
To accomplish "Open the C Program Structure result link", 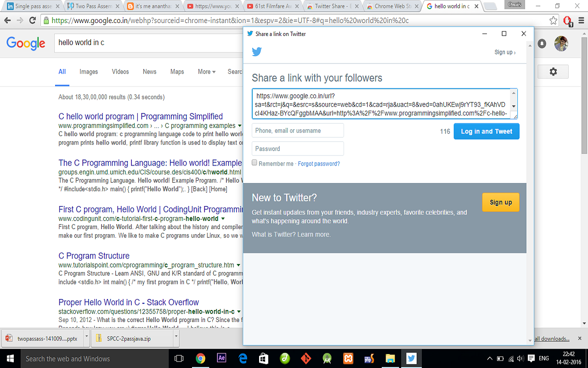I will point(94,256).
